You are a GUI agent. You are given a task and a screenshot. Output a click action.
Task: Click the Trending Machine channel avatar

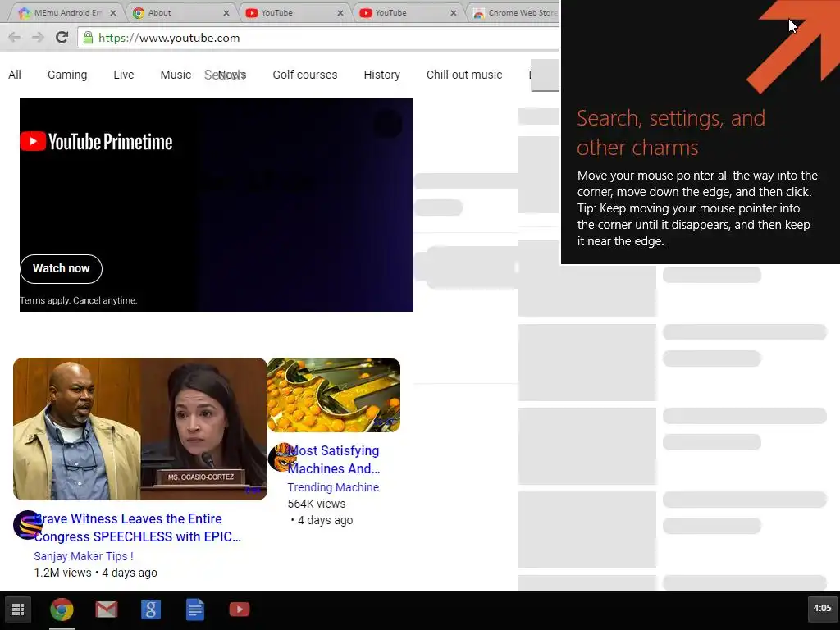282,457
